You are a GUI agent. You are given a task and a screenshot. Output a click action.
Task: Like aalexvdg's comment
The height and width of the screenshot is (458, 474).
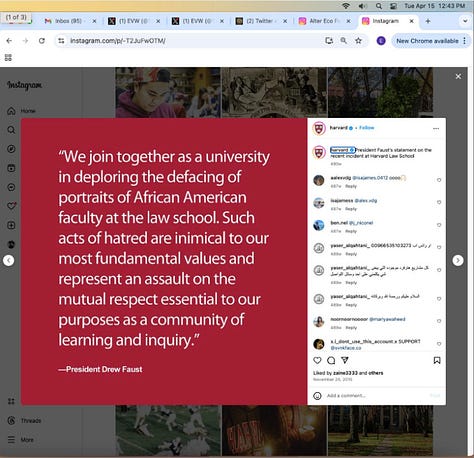coord(439,180)
